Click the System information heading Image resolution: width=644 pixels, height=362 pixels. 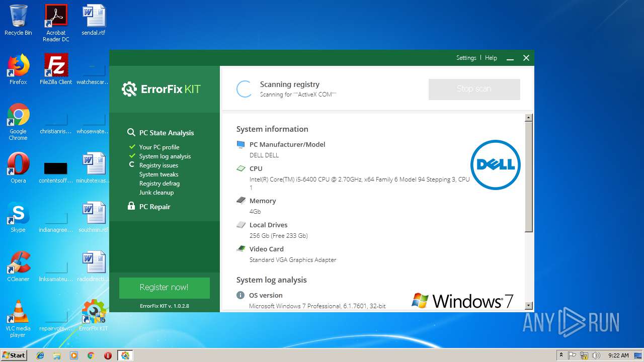tap(272, 129)
